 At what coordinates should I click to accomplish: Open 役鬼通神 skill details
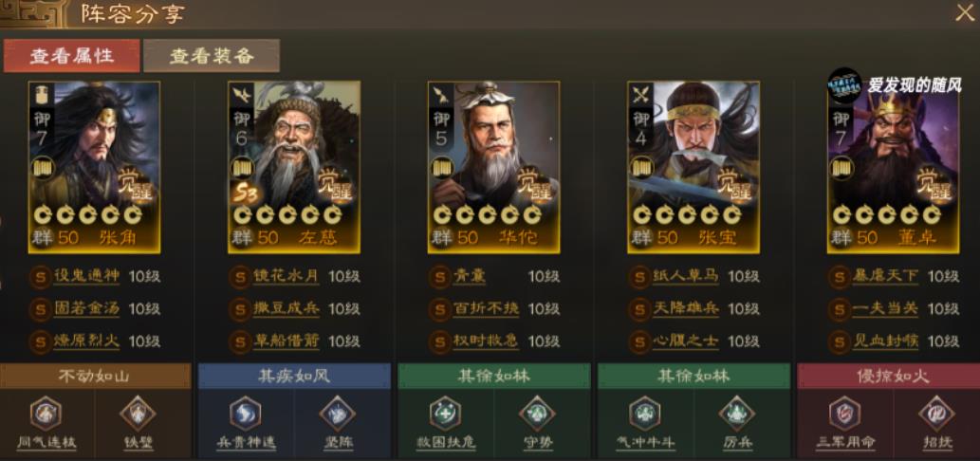click(x=86, y=276)
